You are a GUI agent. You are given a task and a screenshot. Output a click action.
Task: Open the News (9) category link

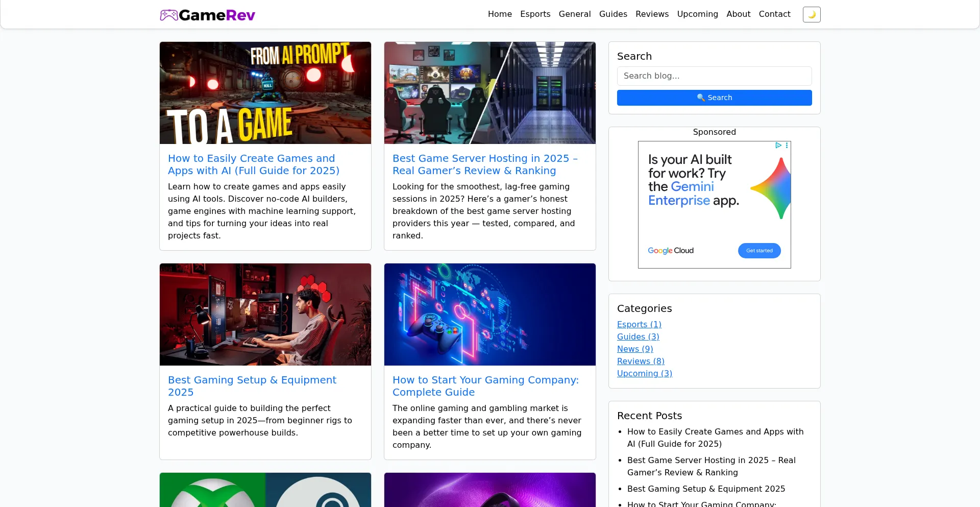coord(635,349)
